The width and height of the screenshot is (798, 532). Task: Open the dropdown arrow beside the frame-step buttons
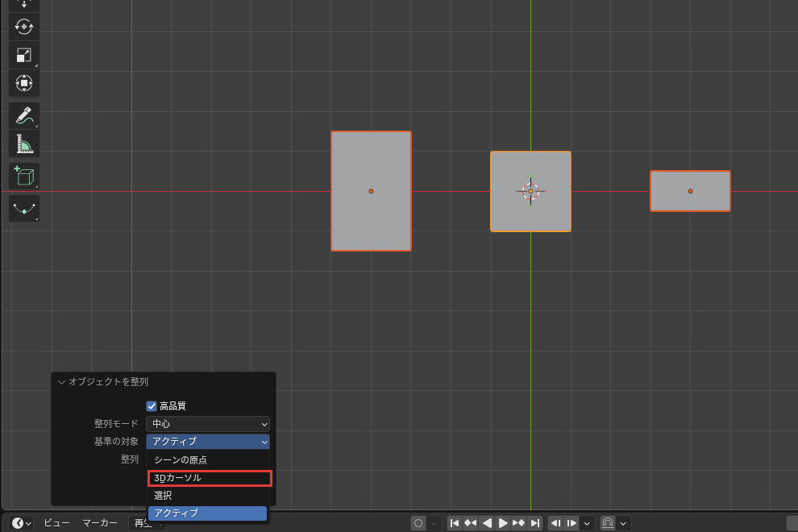coord(587,523)
